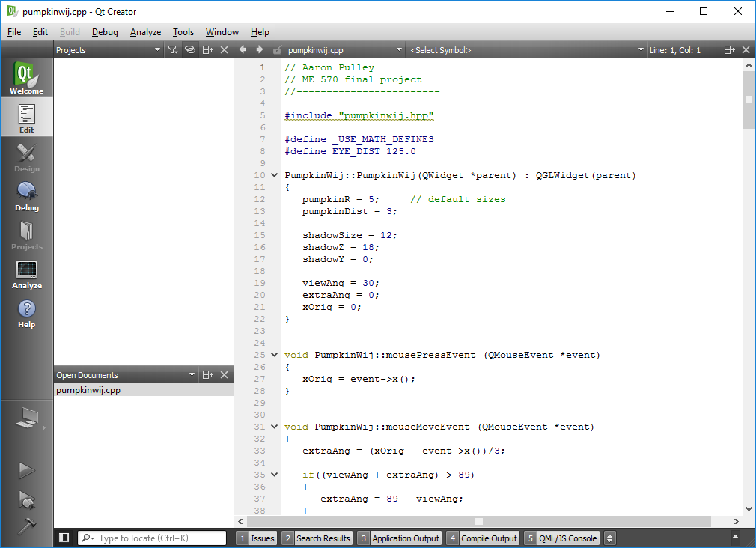Click the locator magnifier options icon
This screenshot has height=548, width=756.
click(88, 538)
